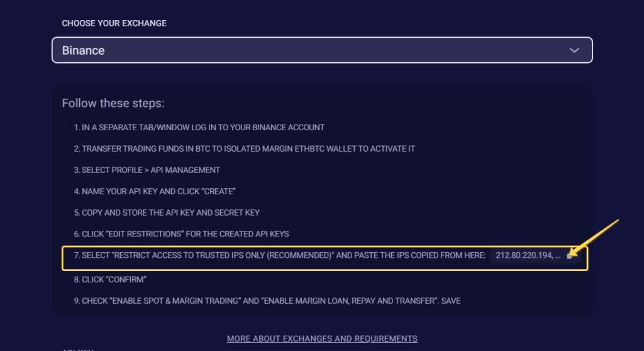The image size is (644, 351).
Task: Click step 4 Name your API key text
Action: (x=155, y=191)
